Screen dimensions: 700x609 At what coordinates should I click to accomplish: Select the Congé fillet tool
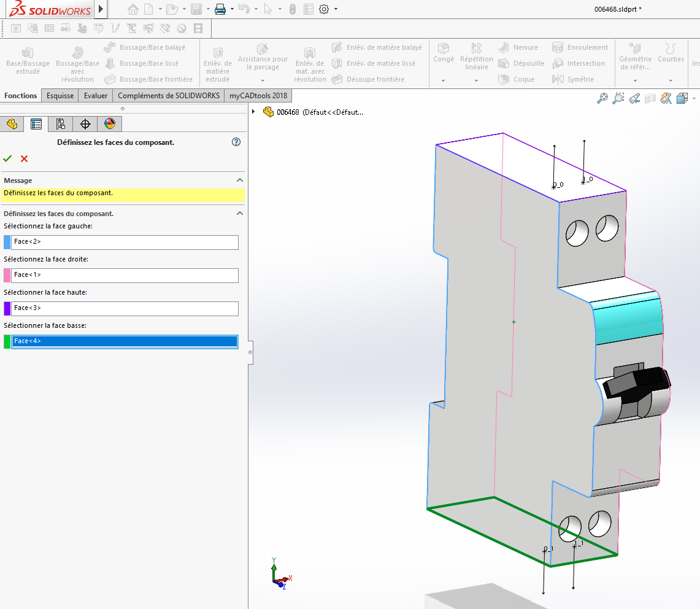[x=444, y=53]
